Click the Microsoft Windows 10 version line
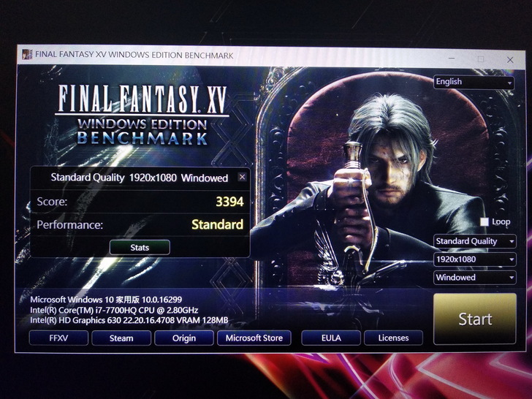This screenshot has height=399, width=532. pyautogui.click(x=106, y=300)
